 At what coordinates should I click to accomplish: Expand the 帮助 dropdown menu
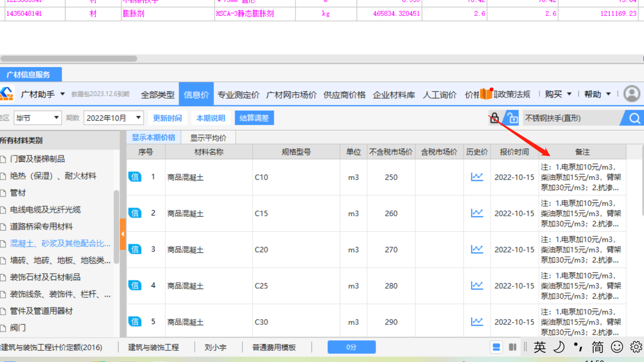point(598,94)
